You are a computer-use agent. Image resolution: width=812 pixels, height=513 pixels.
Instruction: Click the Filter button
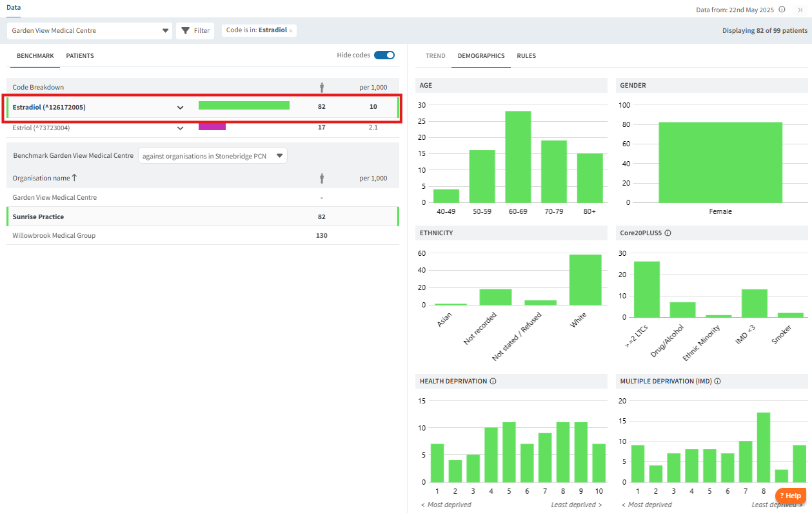[195, 30]
